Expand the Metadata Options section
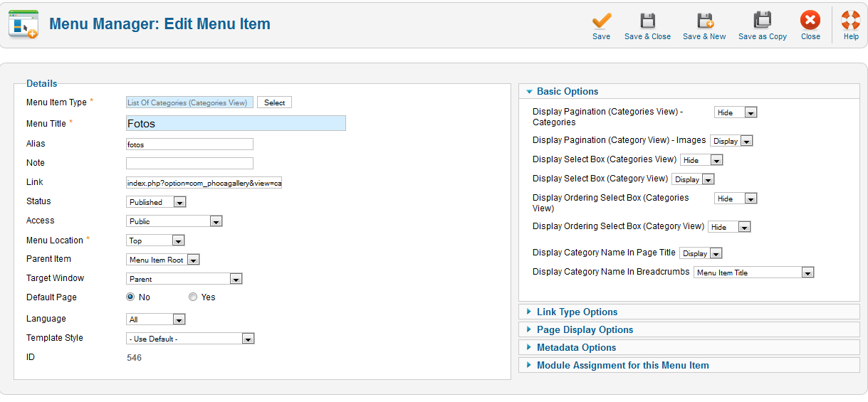This screenshot has height=402, width=868. (576, 347)
